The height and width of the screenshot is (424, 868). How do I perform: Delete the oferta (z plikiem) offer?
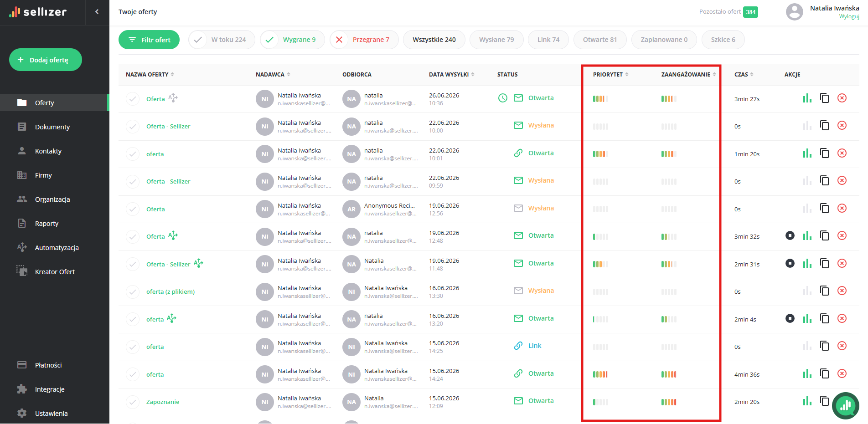coord(842,291)
